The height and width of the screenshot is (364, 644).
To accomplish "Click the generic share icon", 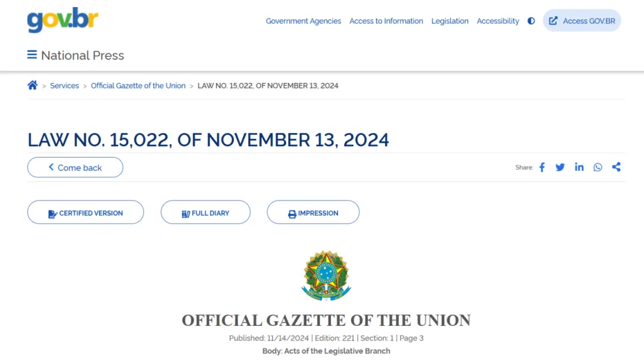I will tap(616, 167).
